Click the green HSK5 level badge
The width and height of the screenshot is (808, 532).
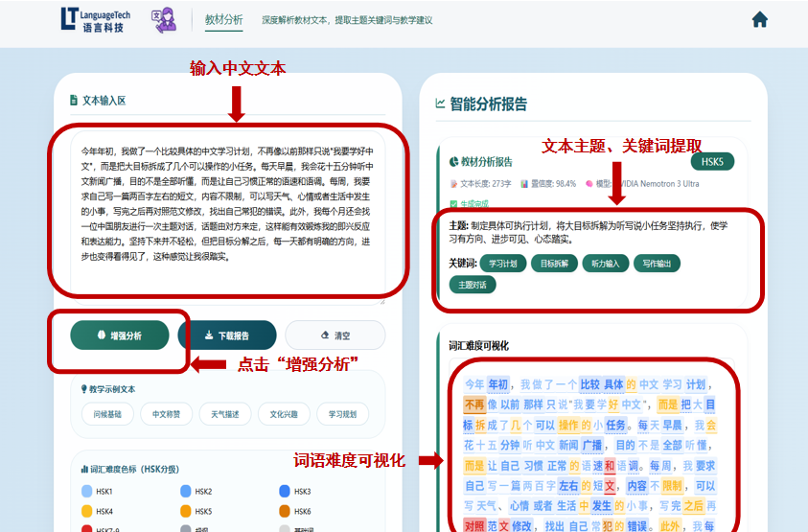[712, 162]
